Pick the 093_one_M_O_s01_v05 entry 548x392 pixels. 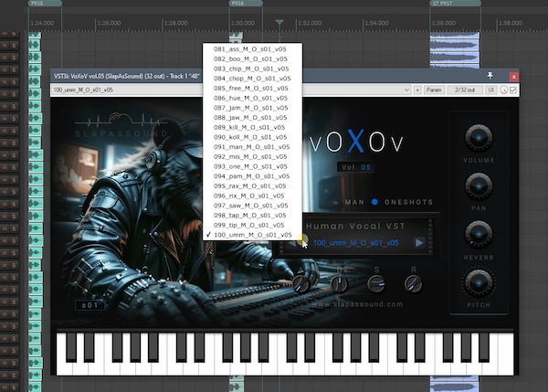tap(252, 167)
